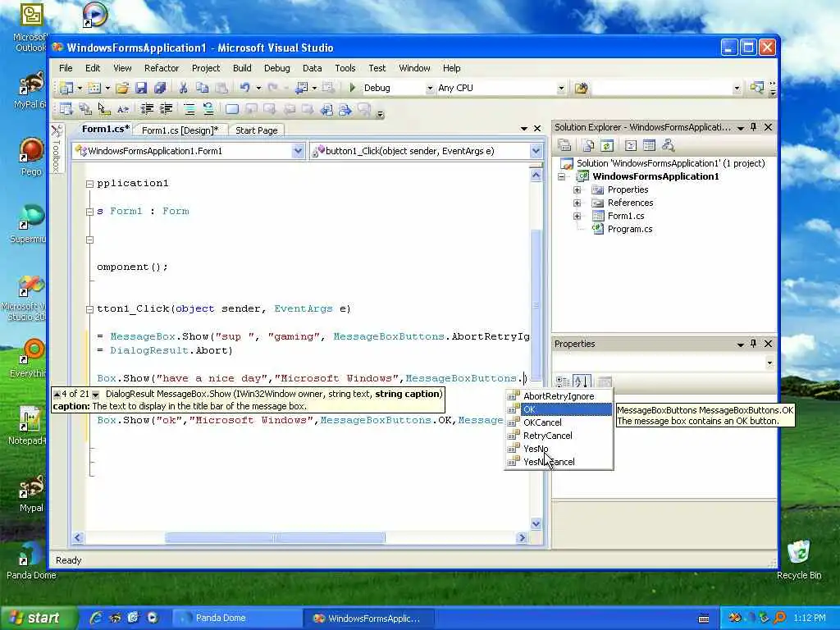Click the Save All icon
Viewport: 840px width, 630px height.
pyautogui.click(x=160, y=88)
